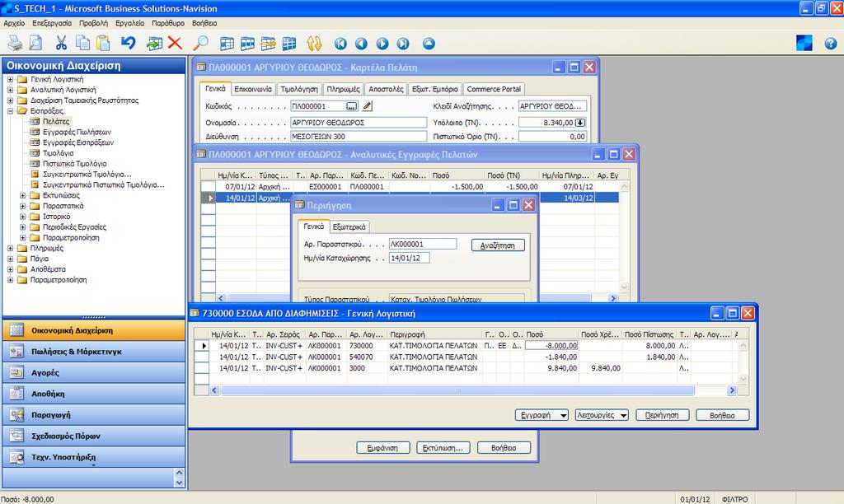Go to the next record using the toolbar
The image size is (844, 504).
pos(382,44)
